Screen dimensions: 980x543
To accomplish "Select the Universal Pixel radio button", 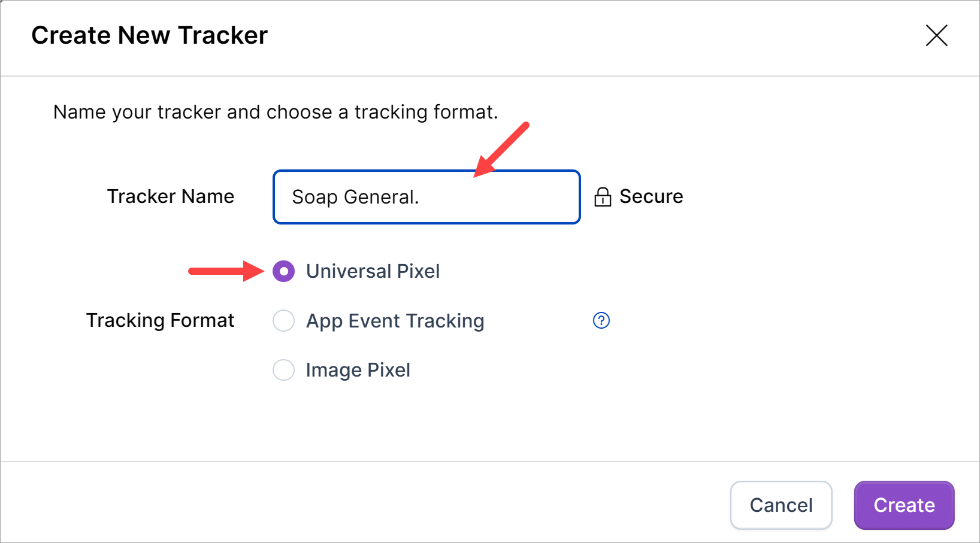I will [x=283, y=271].
